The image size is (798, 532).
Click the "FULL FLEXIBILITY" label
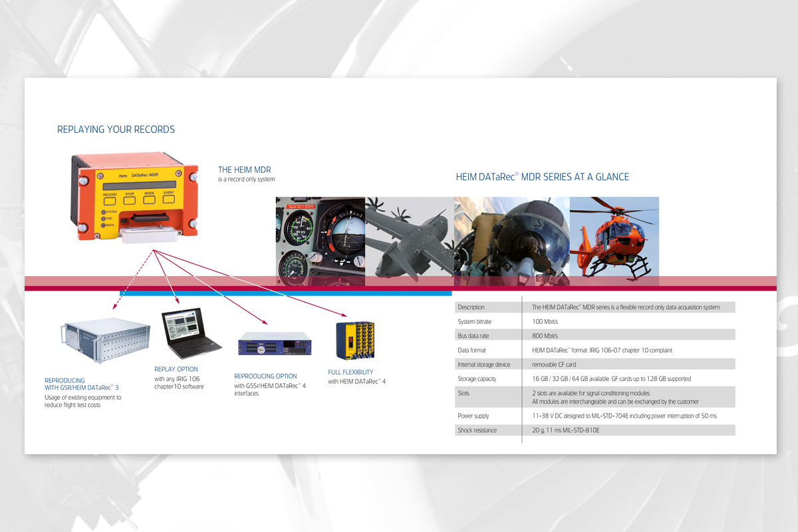point(351,372)
